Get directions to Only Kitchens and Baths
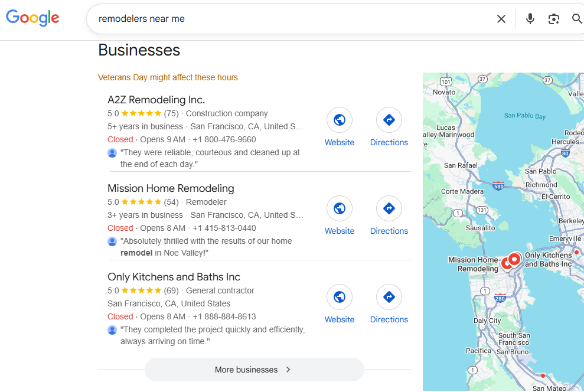The image size is (584, 392). pos(389,297)
